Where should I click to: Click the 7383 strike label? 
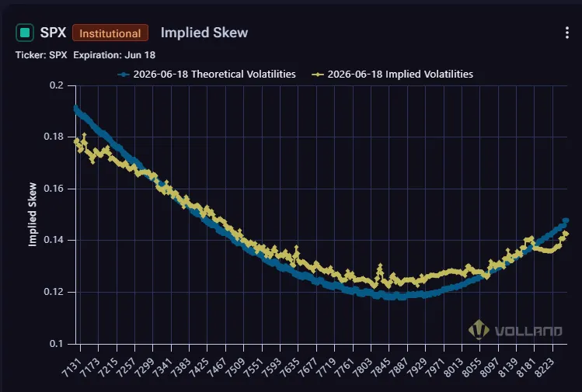pyautogui.click(x=181, y=367)
